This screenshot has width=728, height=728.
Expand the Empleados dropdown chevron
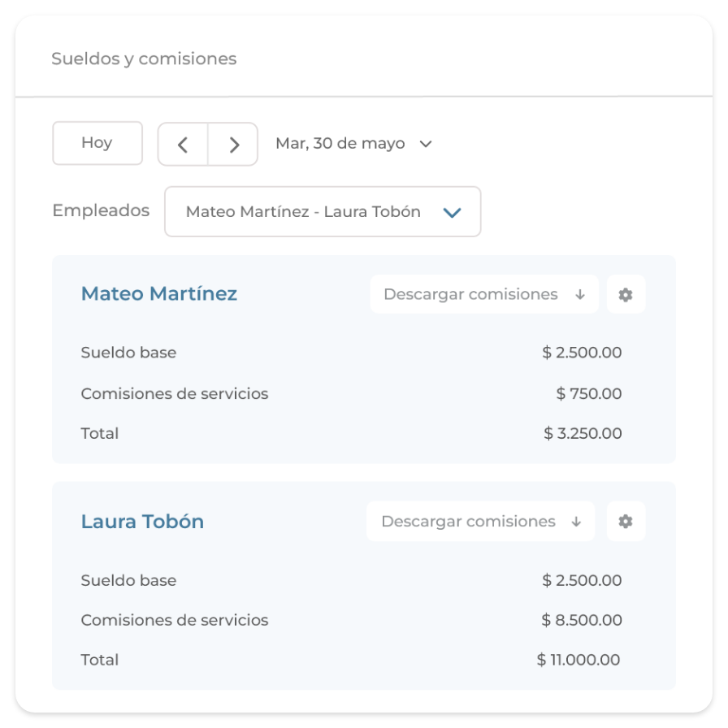(452, 212)
